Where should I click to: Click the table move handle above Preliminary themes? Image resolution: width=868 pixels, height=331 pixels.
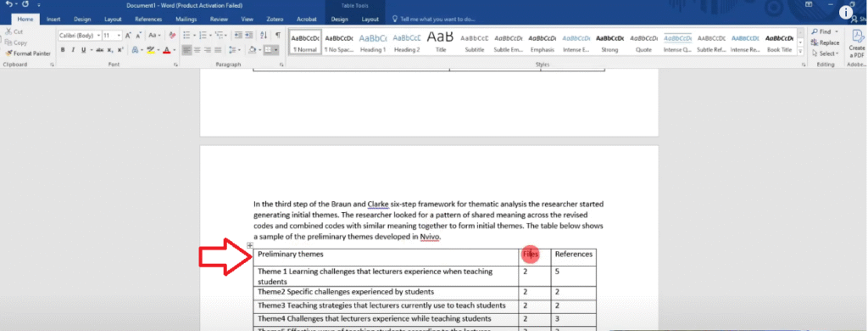click(250, 244)
